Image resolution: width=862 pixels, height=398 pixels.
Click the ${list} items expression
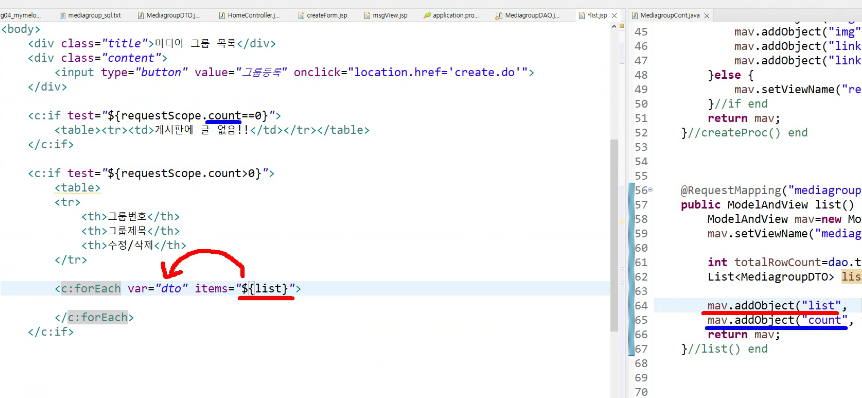[x=266, y=288]
